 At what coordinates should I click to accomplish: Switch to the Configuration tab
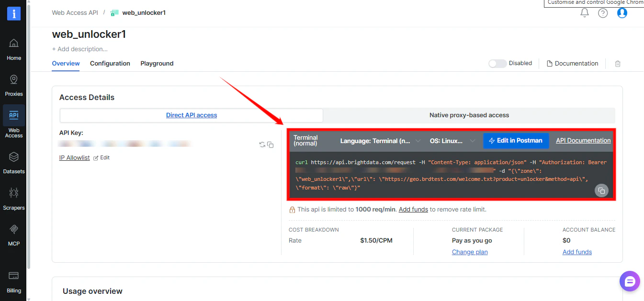pyautogui.click(x=110, y=63)
